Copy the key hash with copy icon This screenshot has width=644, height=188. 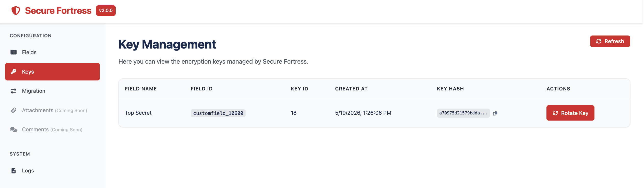495,113
